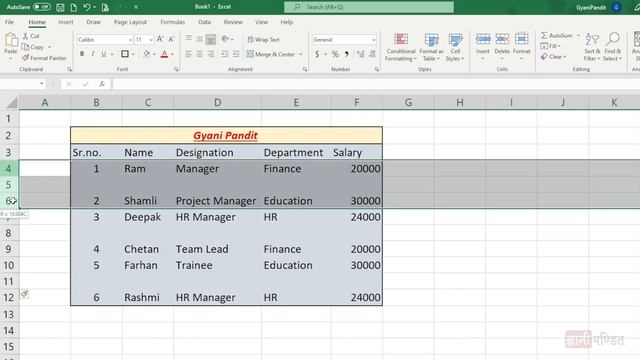Viewport: 640px width, 360px height.
Task: Switch to the Page Layout tab
Action: 130,22
